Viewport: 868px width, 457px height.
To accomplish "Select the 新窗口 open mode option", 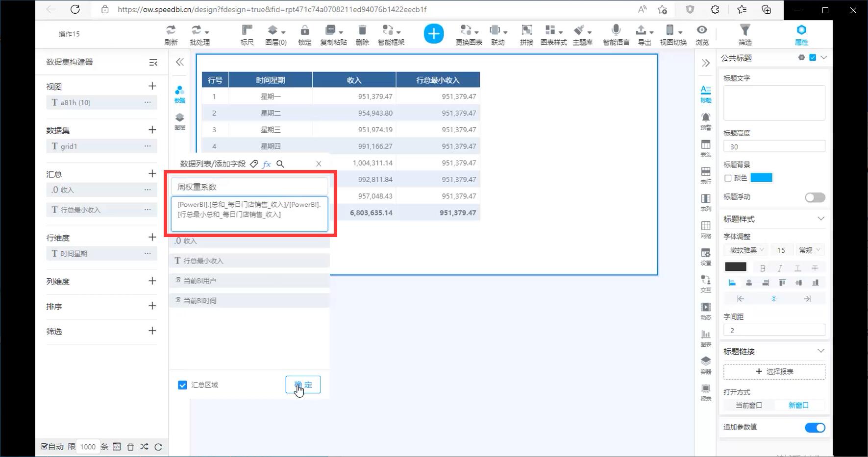I will pyautogui.click(x=798, y=405).
